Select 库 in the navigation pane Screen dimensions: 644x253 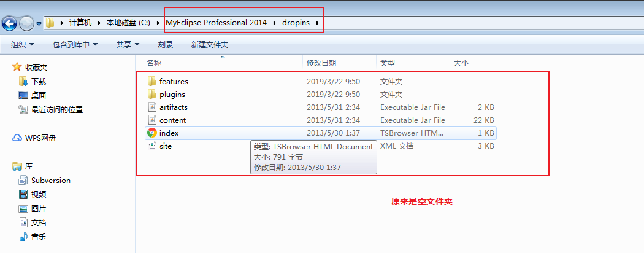pyautogui.click(x=29, y=166)
